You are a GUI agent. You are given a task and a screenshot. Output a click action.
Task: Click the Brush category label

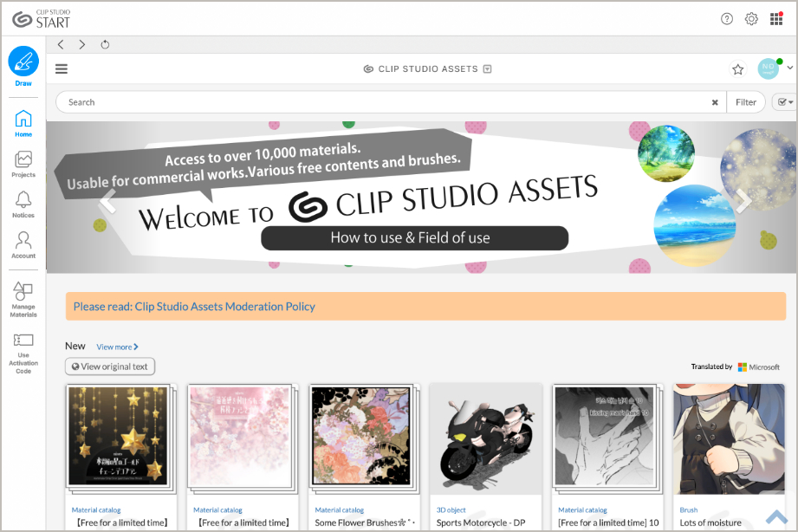(689, 509)
